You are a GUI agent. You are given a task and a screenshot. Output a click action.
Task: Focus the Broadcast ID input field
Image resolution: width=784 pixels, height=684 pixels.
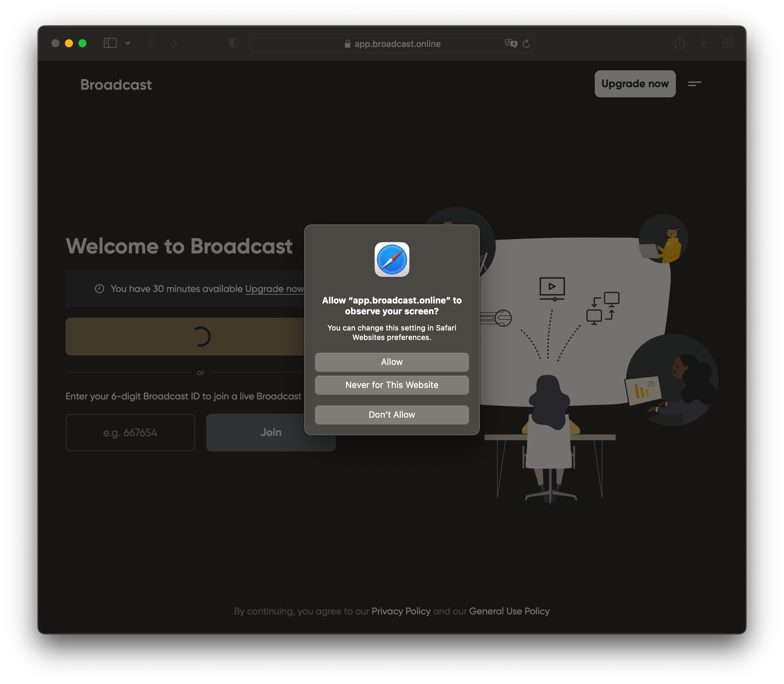tap(130, 433)
